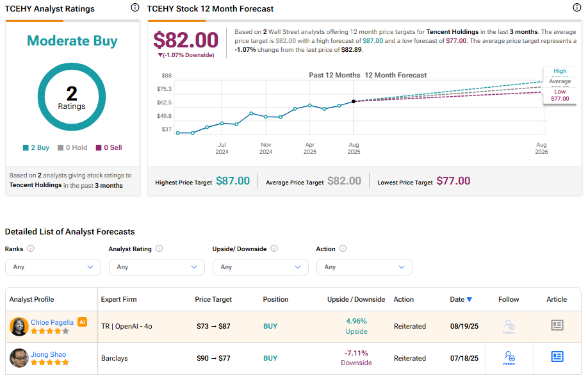Sort table by Date column

pos(461,299)
